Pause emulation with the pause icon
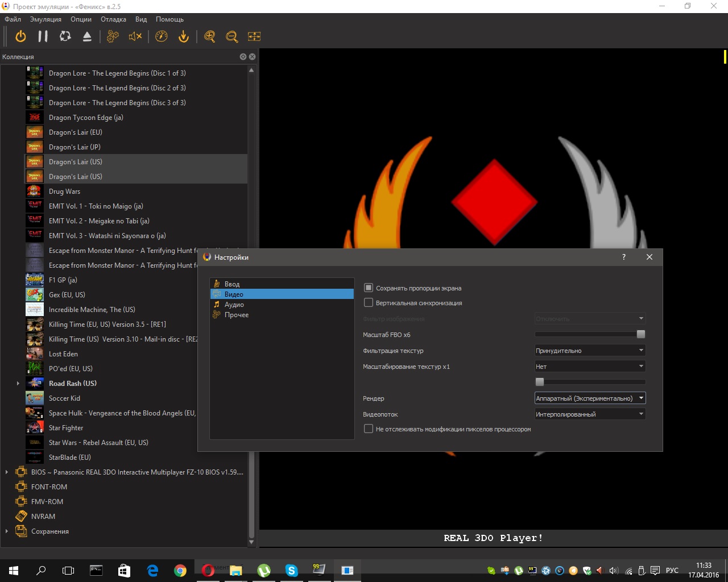 pyautogui.click(x=43, y=36)
